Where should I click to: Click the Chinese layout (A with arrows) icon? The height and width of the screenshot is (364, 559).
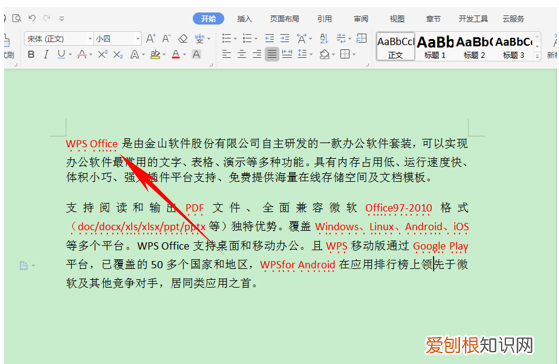(x=302, y=38)
